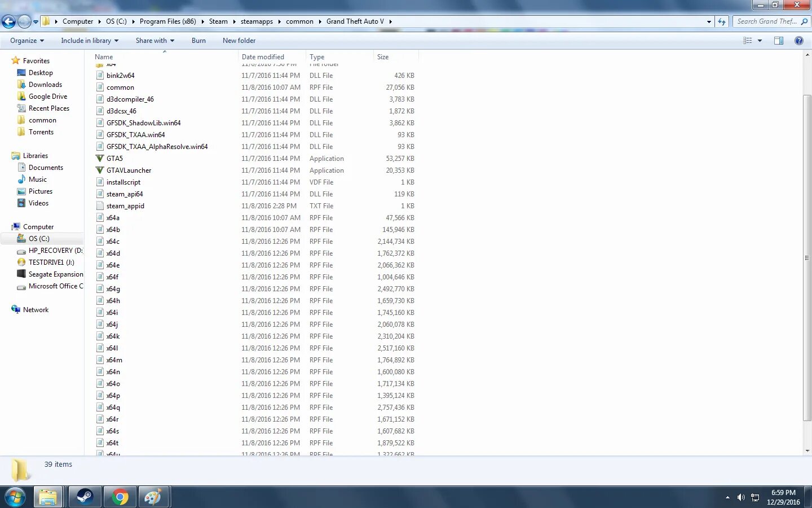Click the file list vertical scrollbar
This screenshot has width=812, height=508.
click(x=807, y=257)
